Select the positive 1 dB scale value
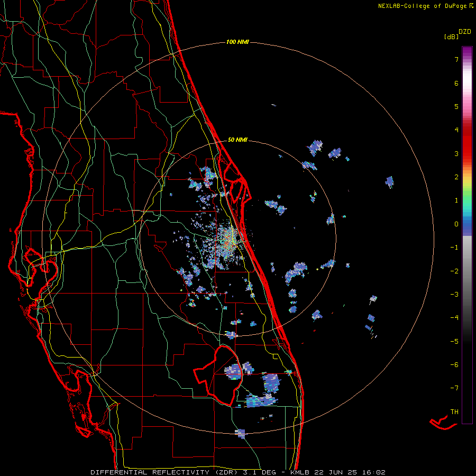This screenshot has width=476, height=476. tap(456, 200)
